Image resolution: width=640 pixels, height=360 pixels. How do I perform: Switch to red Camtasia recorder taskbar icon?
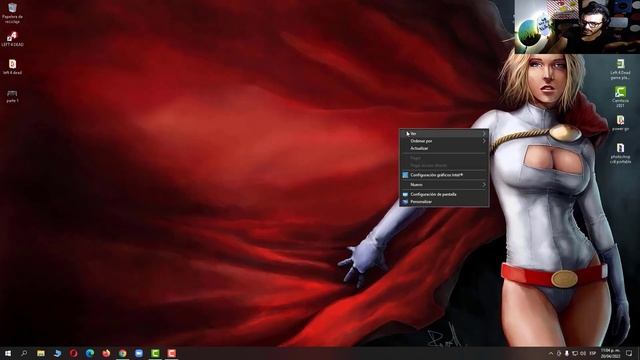(x=171, y=353)
